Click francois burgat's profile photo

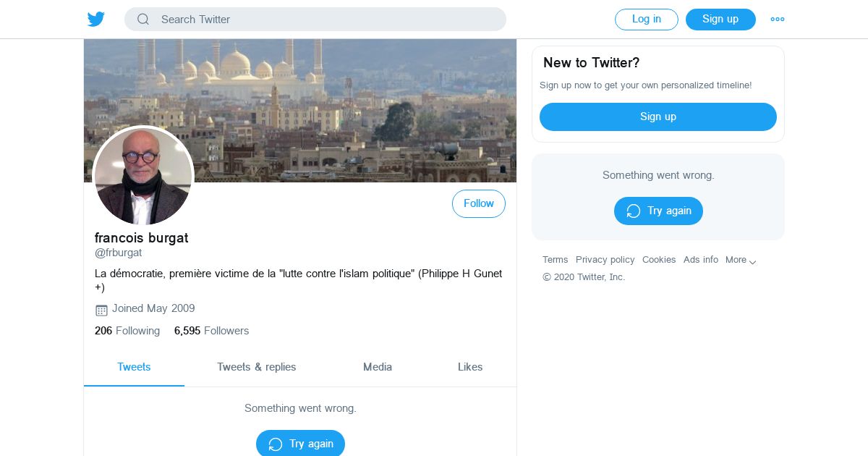click(x=143, y=176)
